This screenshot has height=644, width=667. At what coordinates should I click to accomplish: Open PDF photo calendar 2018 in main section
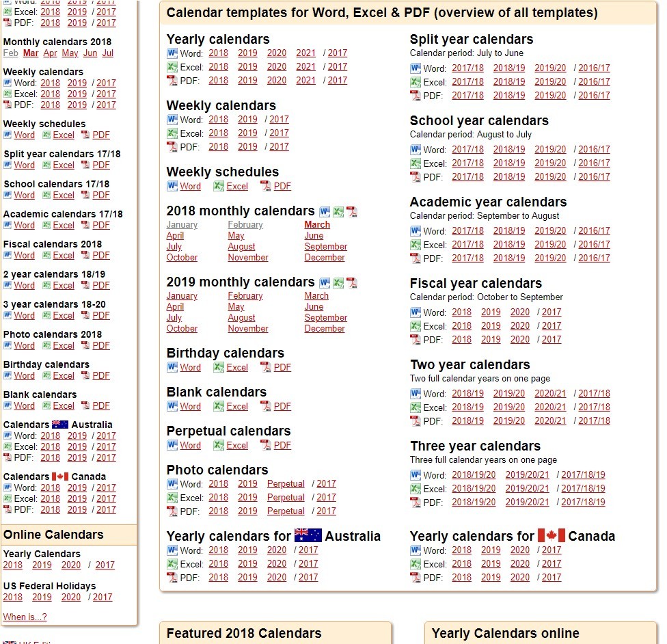tap(218, 511)
